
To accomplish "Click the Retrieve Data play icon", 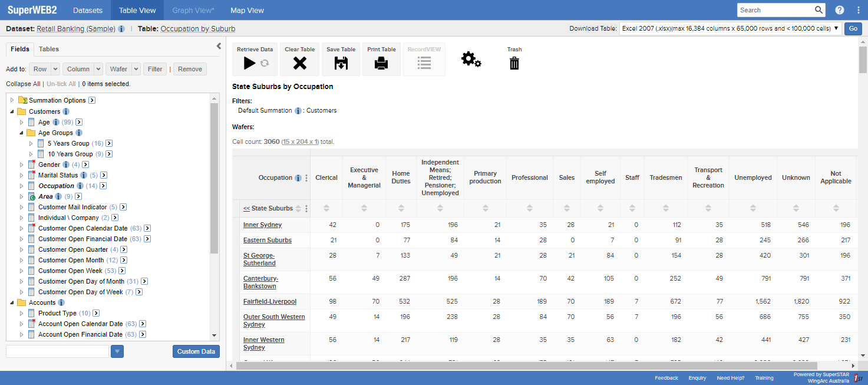I will [250, 62].
